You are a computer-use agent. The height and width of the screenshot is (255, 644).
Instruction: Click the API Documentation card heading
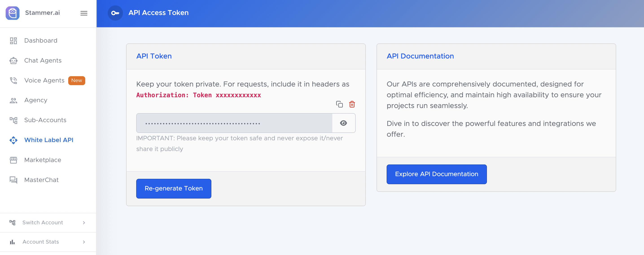pos(420,56)
